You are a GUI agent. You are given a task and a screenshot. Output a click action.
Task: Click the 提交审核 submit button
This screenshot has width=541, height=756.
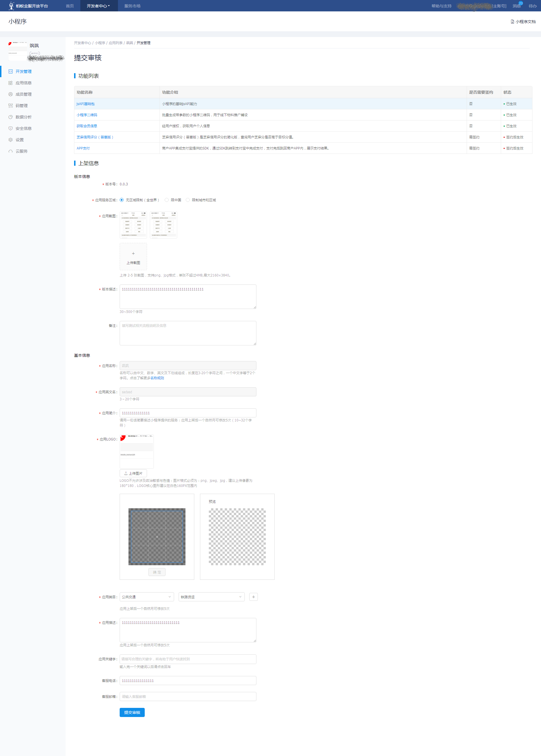pos(132,712)
